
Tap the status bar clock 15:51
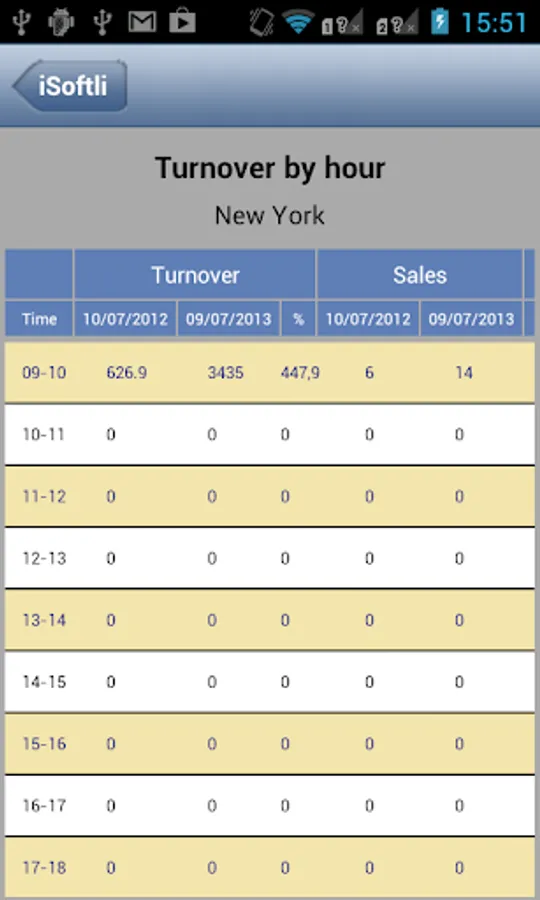[x=494, y=23]
